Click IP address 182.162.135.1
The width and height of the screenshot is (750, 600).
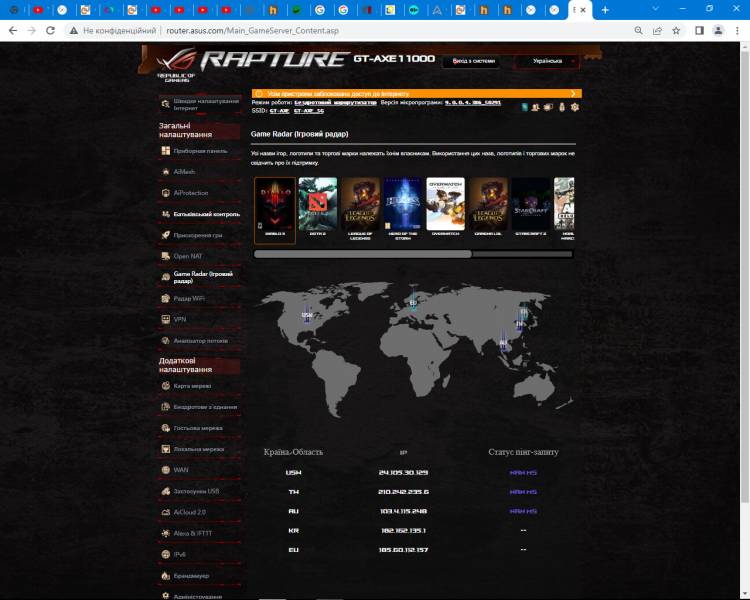pyautogui.click(x=403, y=531)
